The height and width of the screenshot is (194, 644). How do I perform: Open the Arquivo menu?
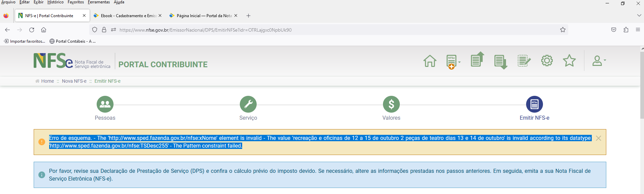8,2
